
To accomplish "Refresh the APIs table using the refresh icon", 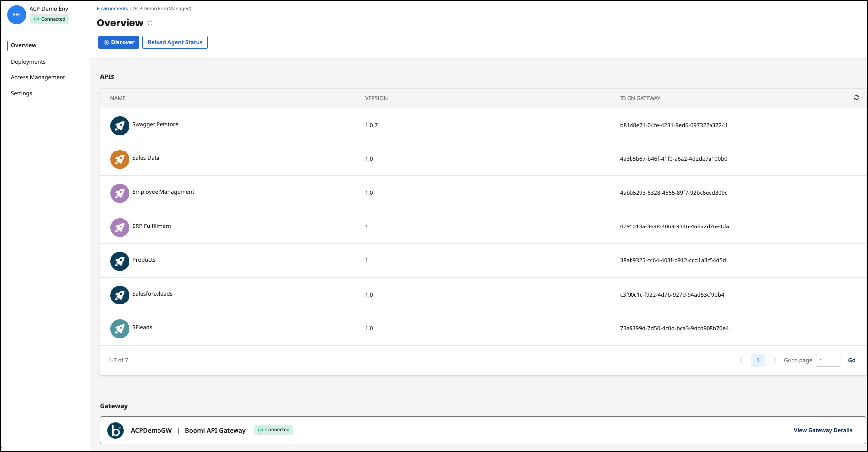I will click(856, 98).
